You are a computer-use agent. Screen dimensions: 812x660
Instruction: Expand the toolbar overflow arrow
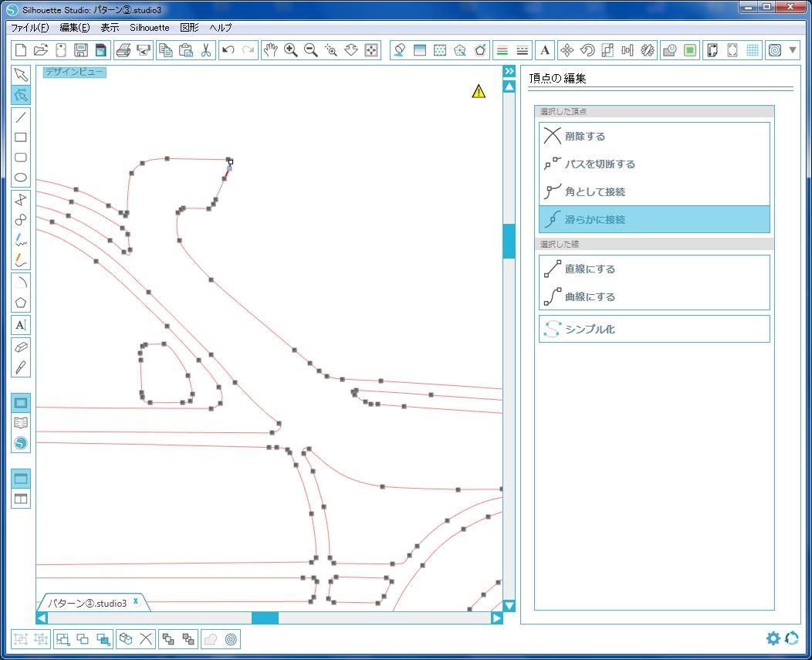click(x=793, y=50)
